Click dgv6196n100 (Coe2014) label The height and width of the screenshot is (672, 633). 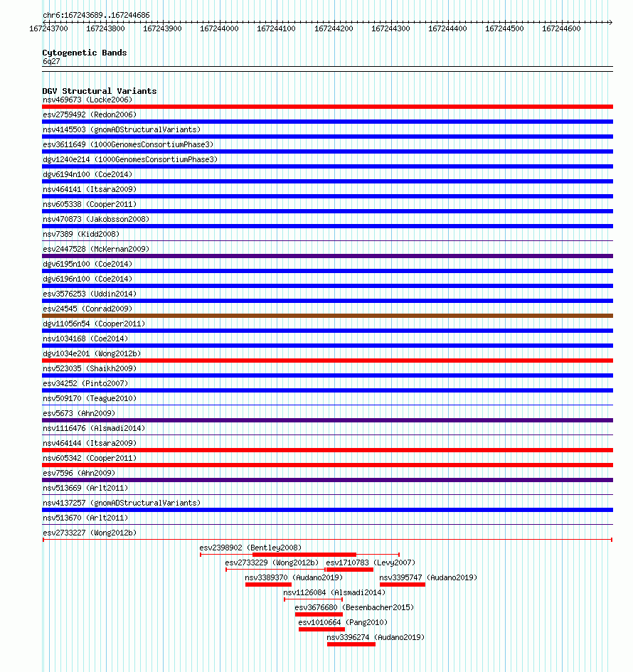pyautogui.click(x=87, y=279)
